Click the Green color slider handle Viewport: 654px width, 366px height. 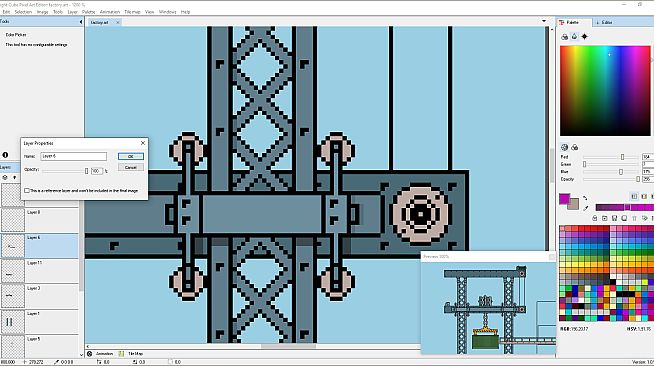click(x=584, y=164)
